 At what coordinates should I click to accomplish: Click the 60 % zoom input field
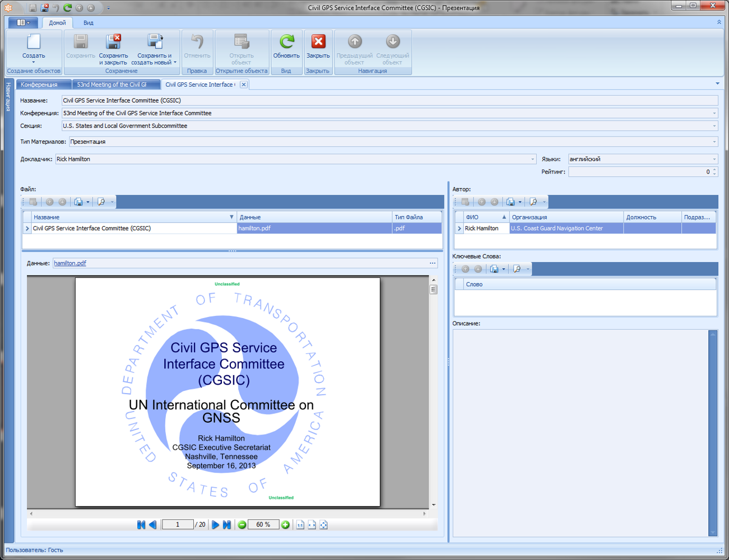(x=263, y=525)
